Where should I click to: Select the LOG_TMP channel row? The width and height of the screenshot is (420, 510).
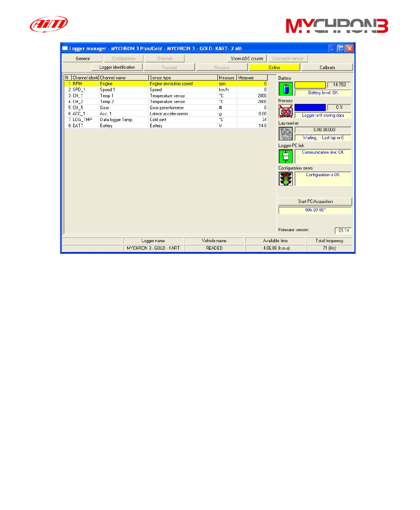pos(166,120)
